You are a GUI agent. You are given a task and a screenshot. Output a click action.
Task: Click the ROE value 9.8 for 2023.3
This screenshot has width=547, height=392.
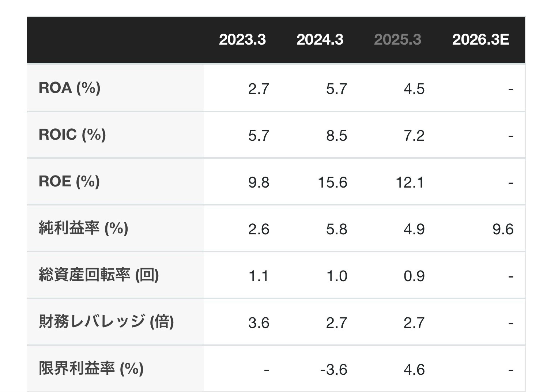pyautogui.click(x=259, y=182)
